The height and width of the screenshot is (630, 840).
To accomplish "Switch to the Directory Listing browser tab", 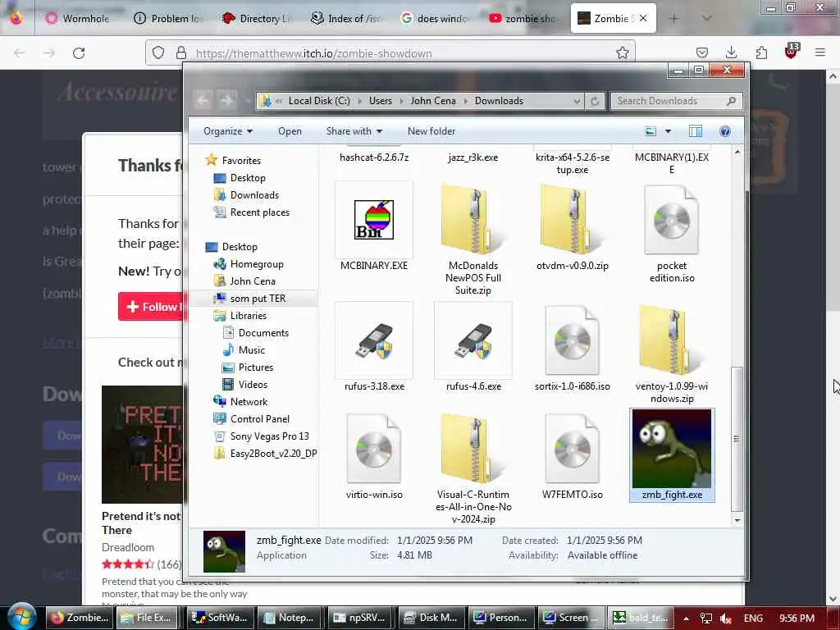I will tap(258, 18).
